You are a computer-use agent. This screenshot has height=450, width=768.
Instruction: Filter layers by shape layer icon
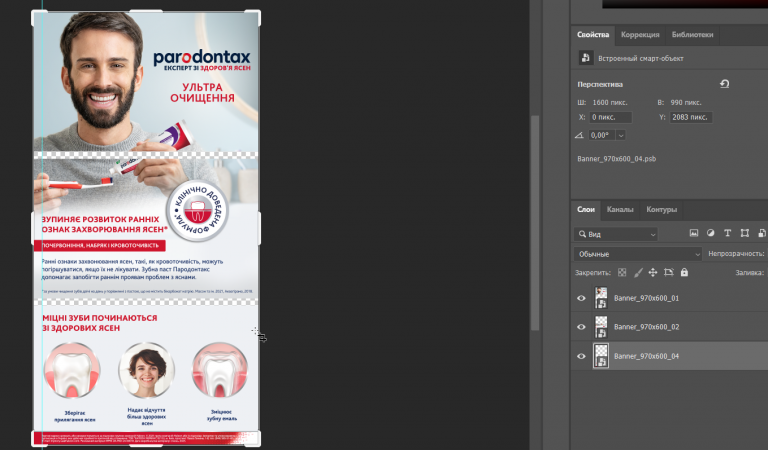(x=744, y=233)
